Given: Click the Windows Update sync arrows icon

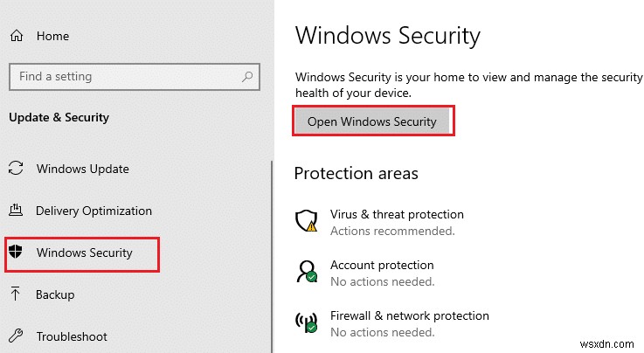Looking at the screenshot, I should tap(16, 169).
